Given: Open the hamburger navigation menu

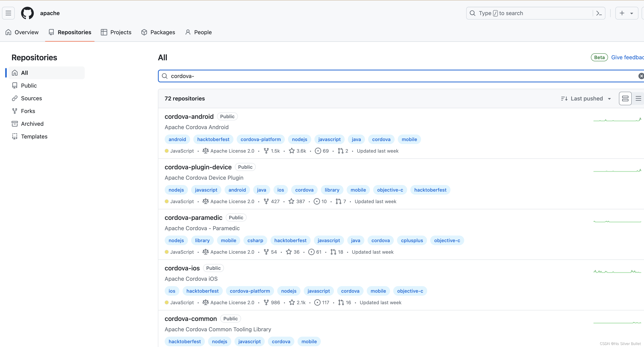Looking at the screenshot, I should pyautogui.click(x=8, y=13).
